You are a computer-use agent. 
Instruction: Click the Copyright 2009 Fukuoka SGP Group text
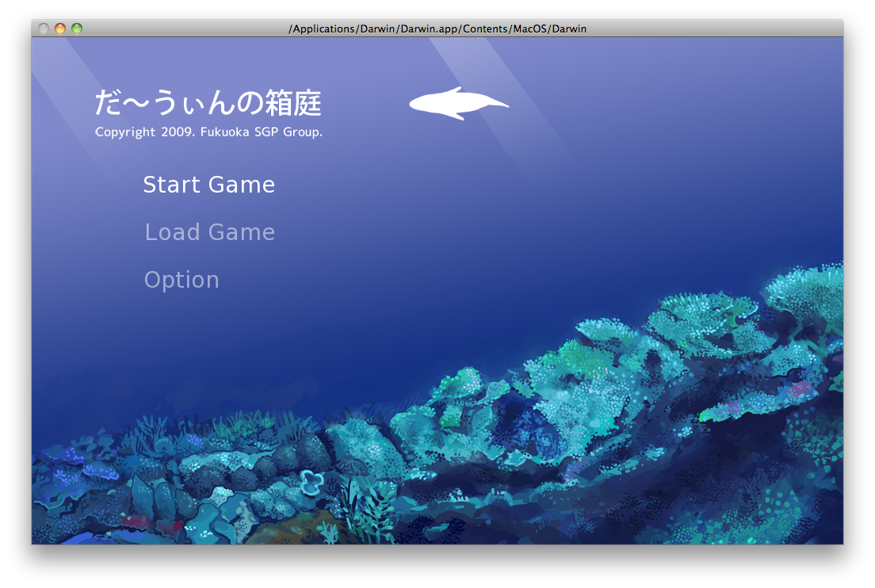click(208, 132)
